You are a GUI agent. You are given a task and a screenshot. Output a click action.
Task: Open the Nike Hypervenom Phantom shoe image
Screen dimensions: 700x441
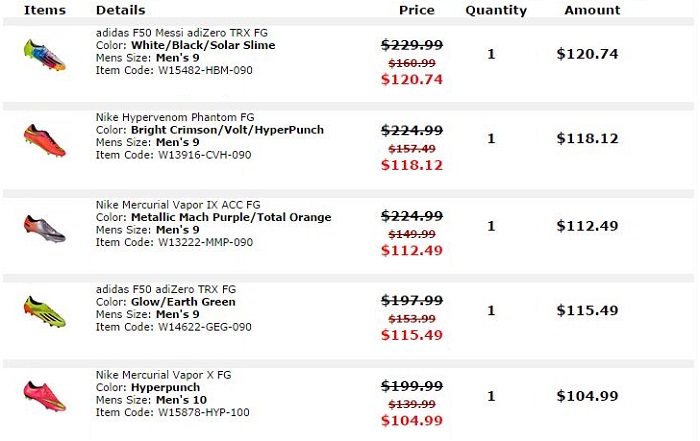click(44, 139)
